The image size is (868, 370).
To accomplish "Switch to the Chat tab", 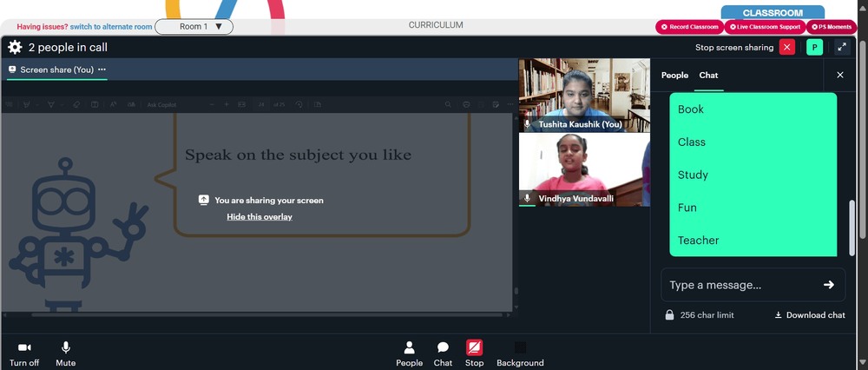I will point(708,75).
